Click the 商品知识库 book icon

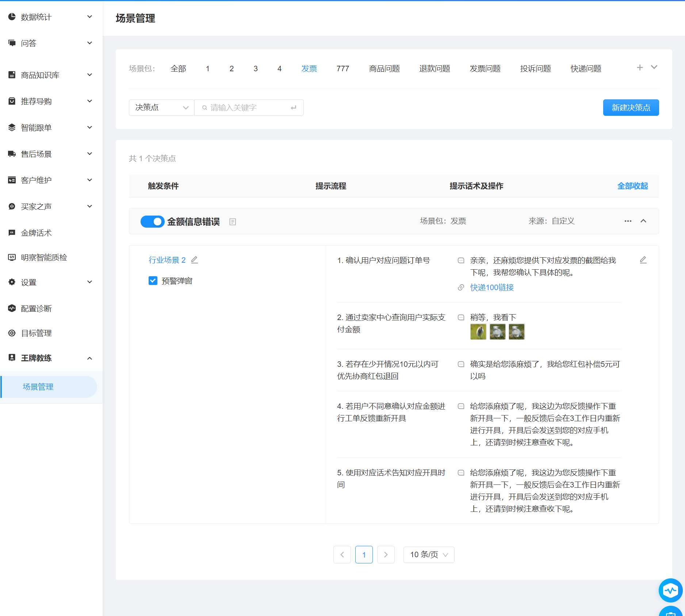12,75
